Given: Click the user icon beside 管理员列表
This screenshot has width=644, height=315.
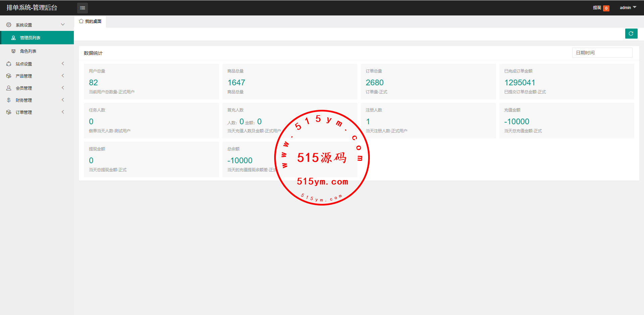Looking at the screenshot, I should pyautogui.click(x=13, y=38).
